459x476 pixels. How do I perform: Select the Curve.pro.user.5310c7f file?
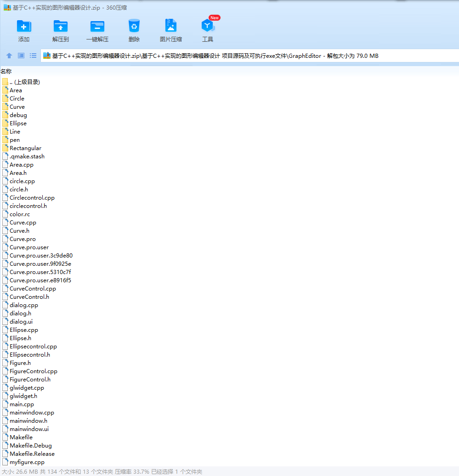36,272
